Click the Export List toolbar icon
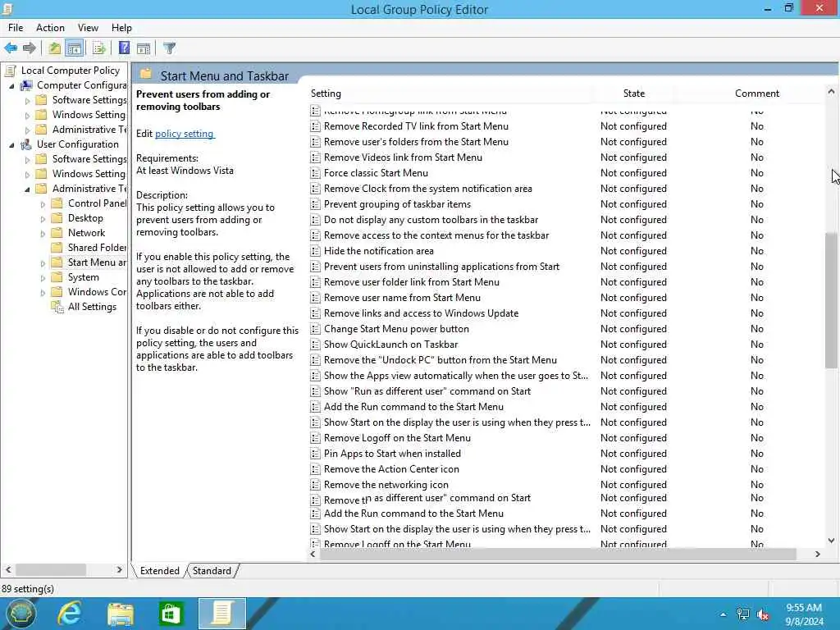Screen dimensions: 840x630 pos(99,48)
